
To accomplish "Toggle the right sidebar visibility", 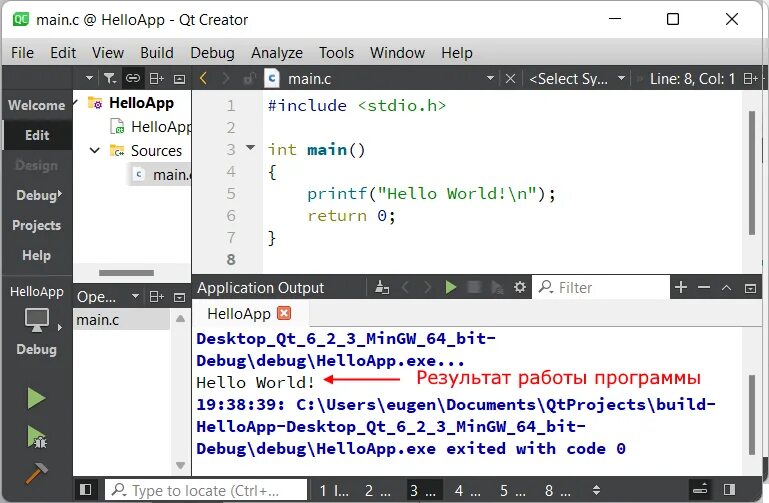I will (729, 489).
